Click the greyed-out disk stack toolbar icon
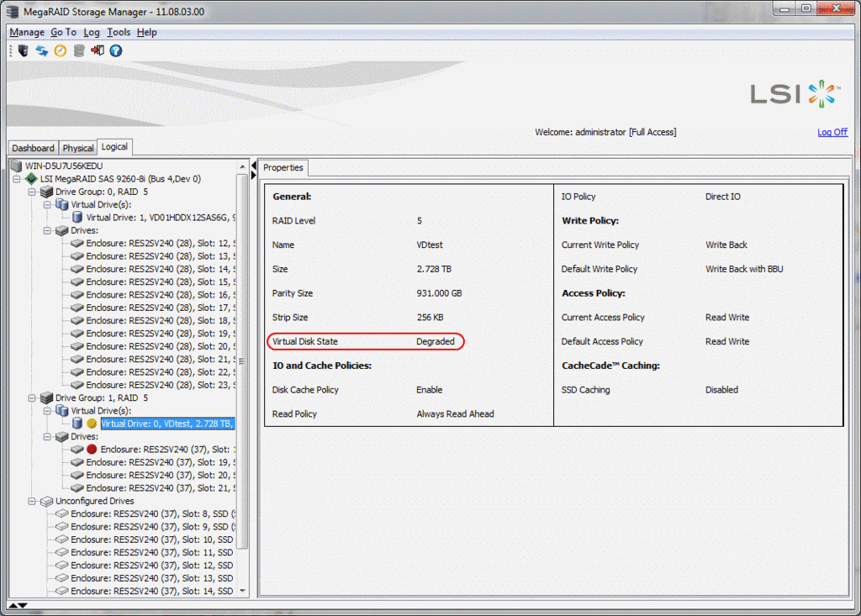 pos(79,51)
